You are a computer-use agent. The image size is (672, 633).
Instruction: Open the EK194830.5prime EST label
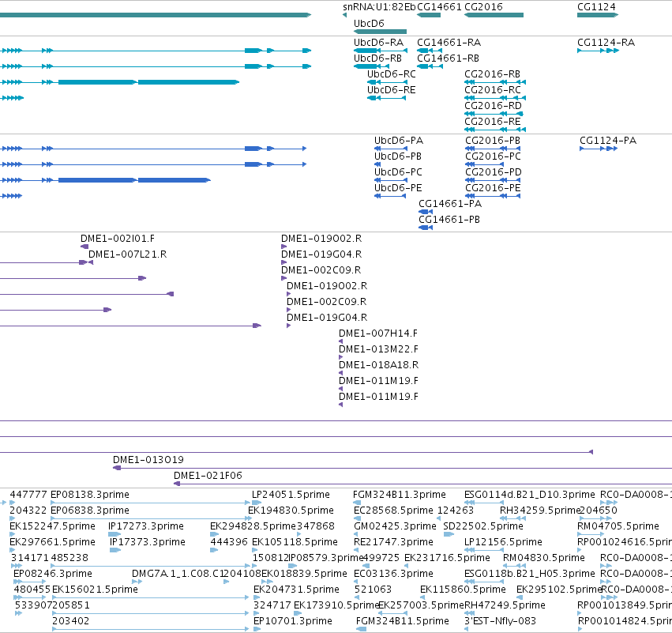[x=291, y=511]
